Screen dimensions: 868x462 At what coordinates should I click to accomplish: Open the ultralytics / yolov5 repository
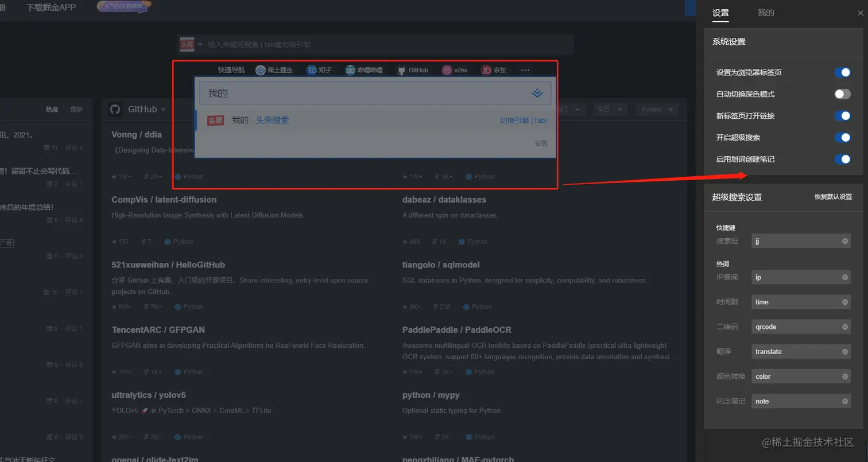[149, 395]
